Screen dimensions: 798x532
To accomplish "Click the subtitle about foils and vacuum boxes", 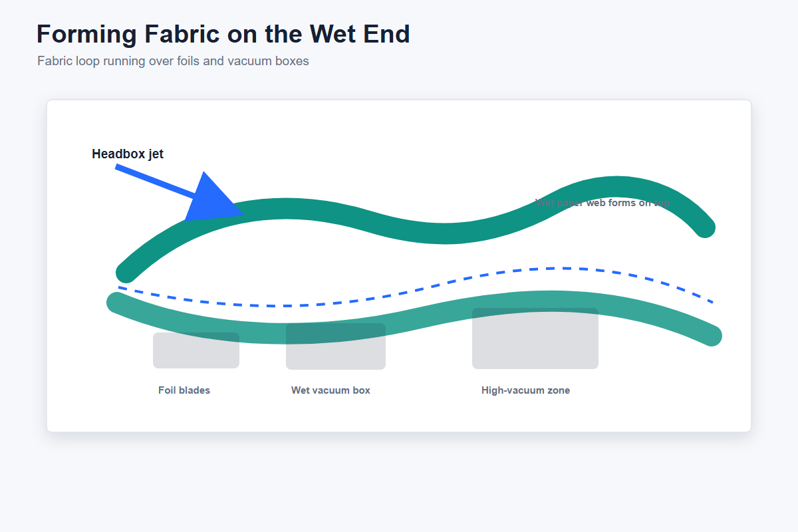I will (x=173, y=61).
